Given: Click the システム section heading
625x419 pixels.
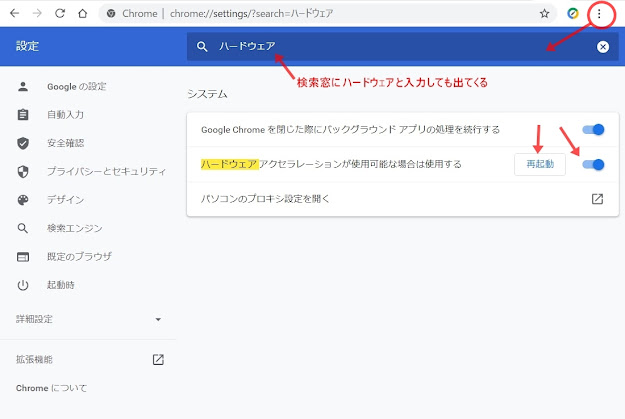Looking at the screenshot, I should point(207,94).
